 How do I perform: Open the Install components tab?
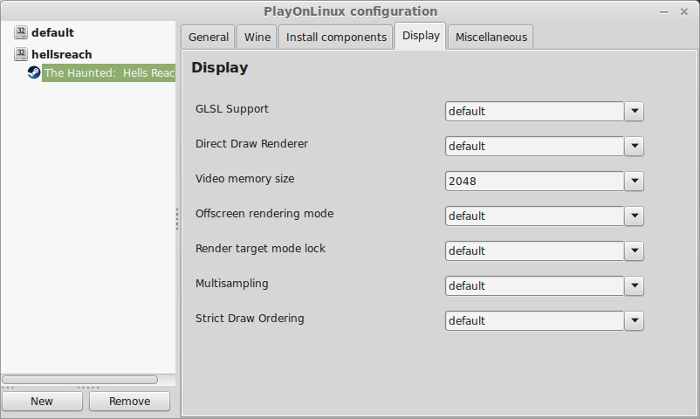(x=336, y=37)
